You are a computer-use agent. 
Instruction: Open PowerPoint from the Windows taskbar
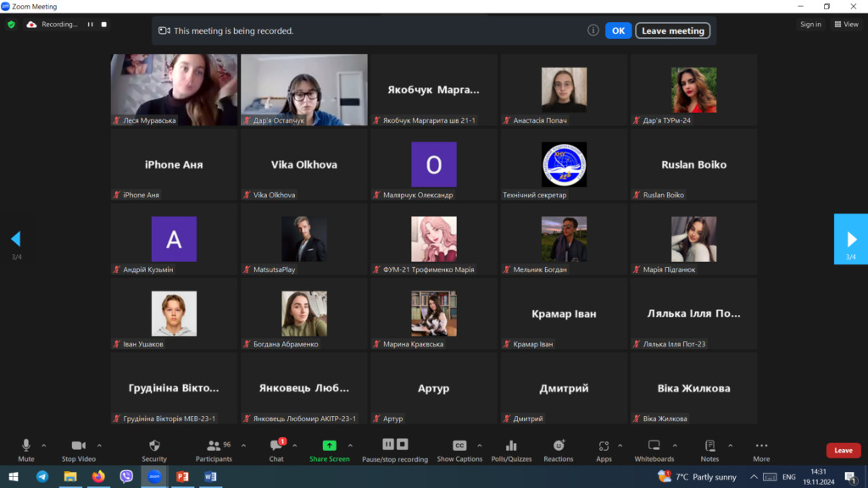click(x=181, y=477)
